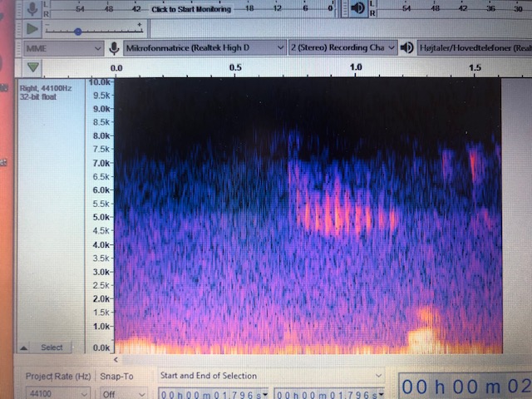Adjust the playback speed slider
532x399 pixels.
click(x=78, y=32)
